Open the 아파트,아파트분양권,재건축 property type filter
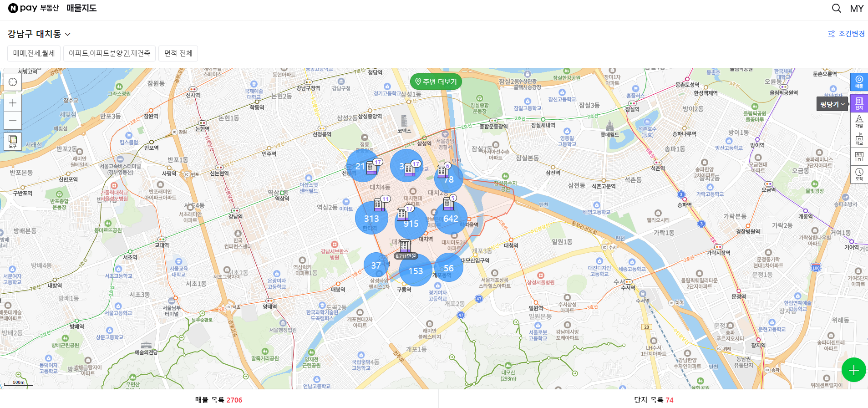The height and width of the screenshot is (408, 868). point(109,53)
